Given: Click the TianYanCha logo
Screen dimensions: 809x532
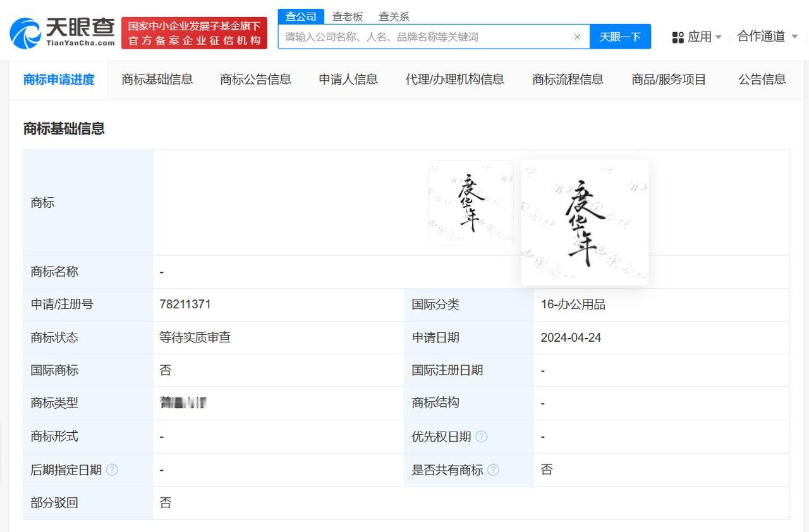Looking at the screenshot, I should coord(63,32).
